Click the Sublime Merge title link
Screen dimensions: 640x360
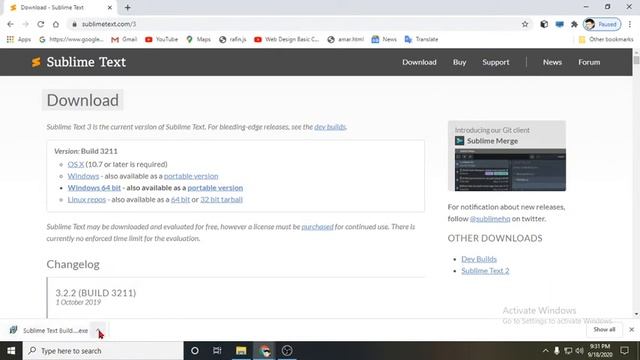(492, 141)
